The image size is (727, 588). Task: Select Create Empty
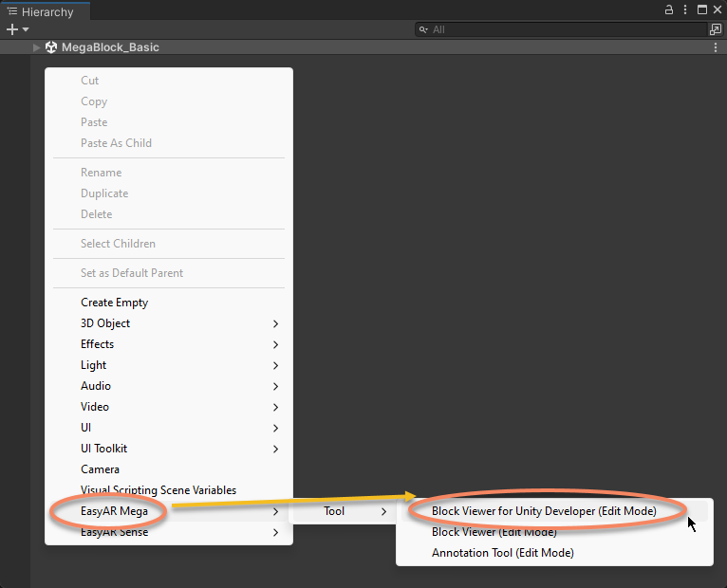pos(169,303)
